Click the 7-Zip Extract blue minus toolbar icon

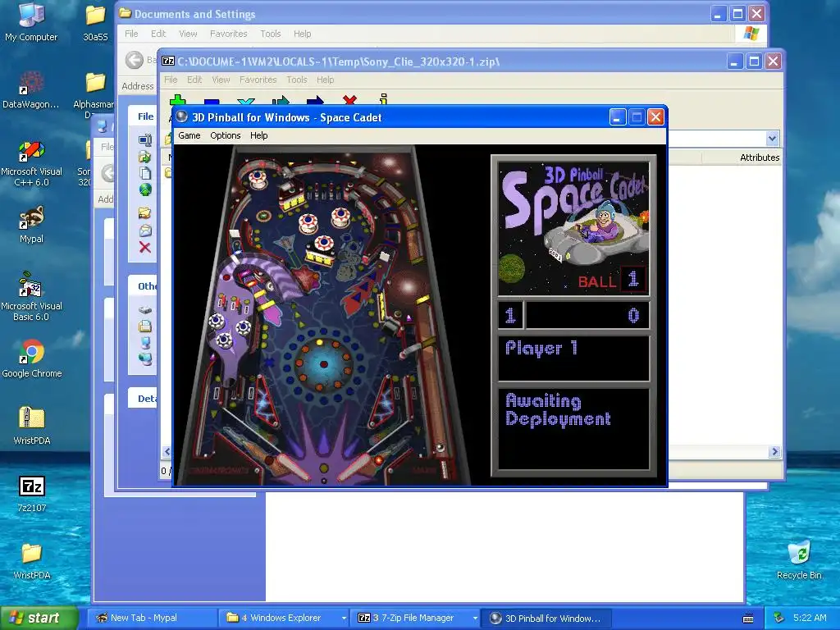click(212, 101)
